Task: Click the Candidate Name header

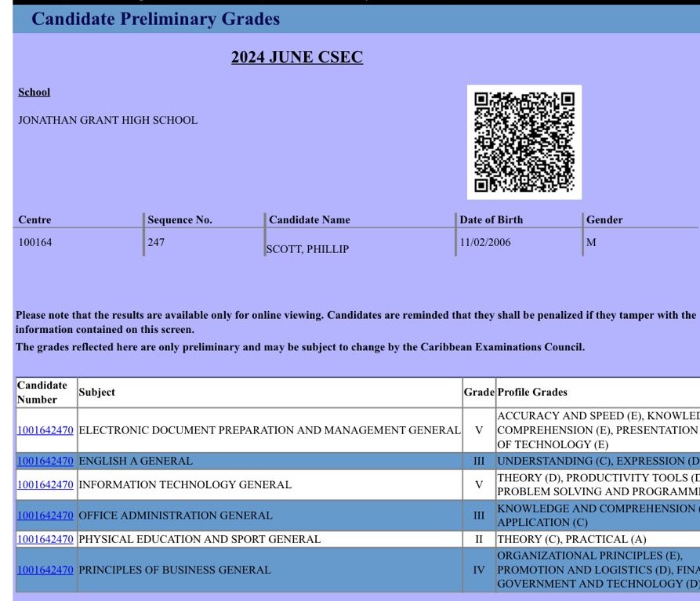Action: pyautogui.click(x=310, y=219)
